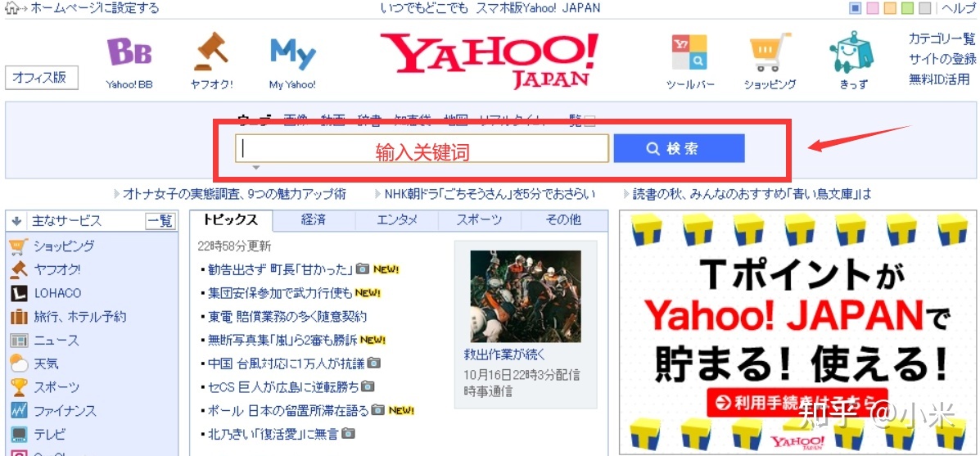Click the オフィス版 button

point(42,78)
